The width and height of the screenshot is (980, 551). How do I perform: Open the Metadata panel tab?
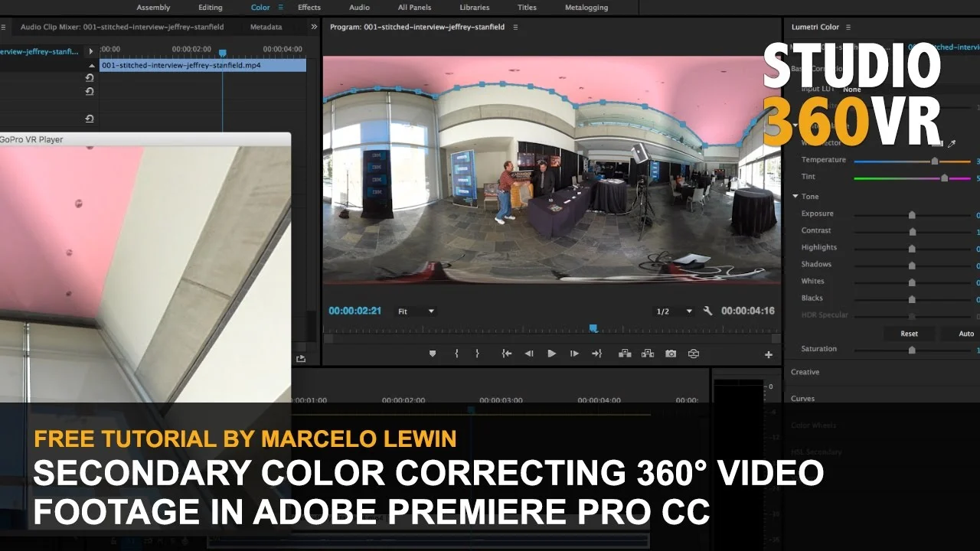(266, 27)
